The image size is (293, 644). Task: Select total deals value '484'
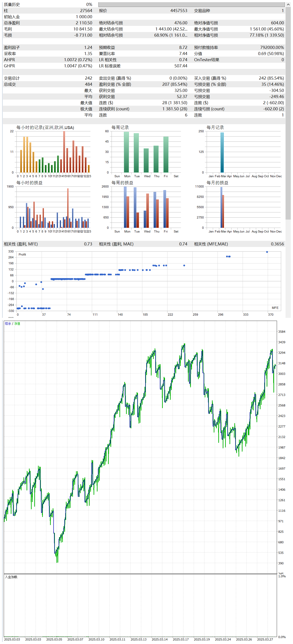click(88, 84)
